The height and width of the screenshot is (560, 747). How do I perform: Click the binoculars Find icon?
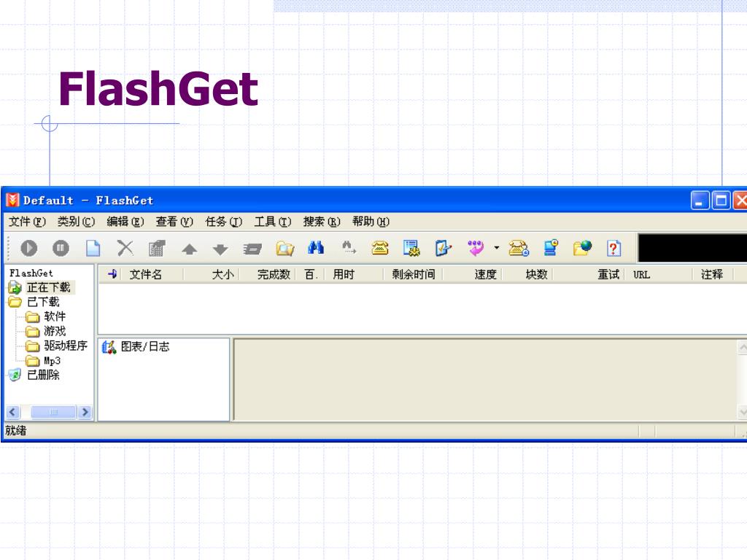click(x=315, y=248)
